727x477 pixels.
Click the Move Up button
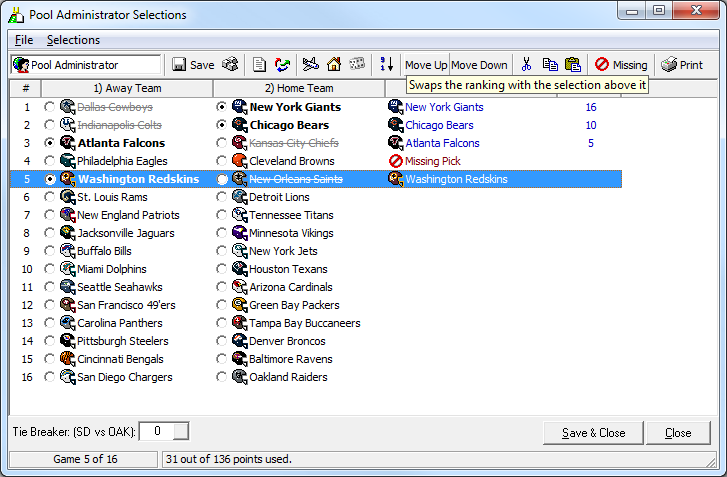[426, 65]
